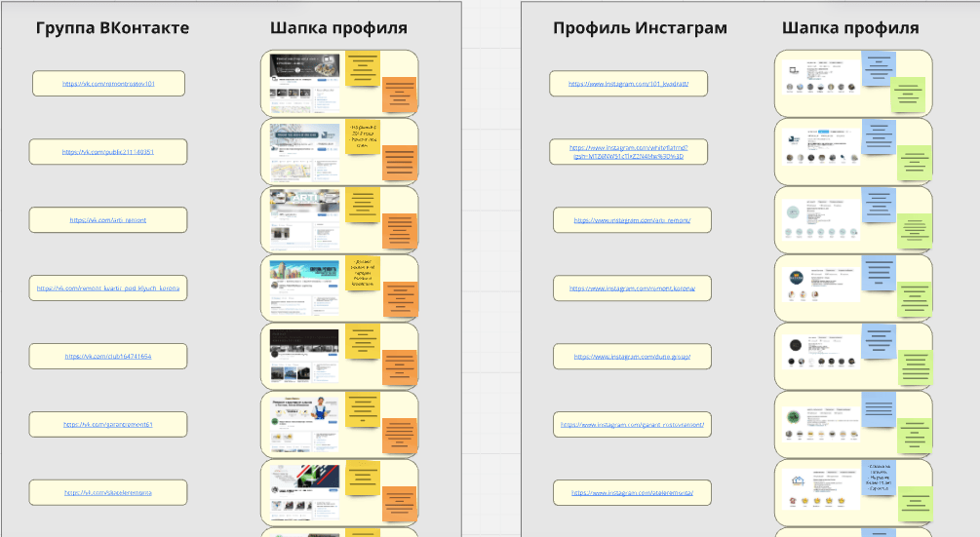Open the instagram.com/arti_remont link
Viewport: 980px width, 537px height.
tap(632, 220)
